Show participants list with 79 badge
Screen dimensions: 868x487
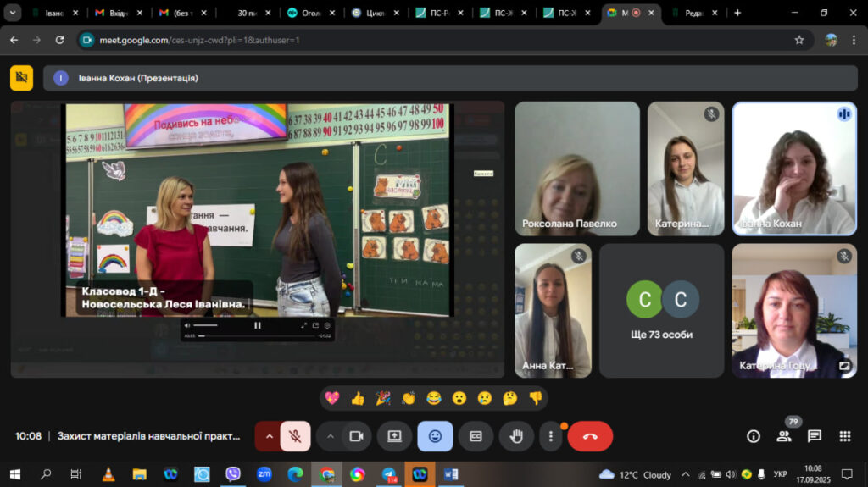coord(784,436)
